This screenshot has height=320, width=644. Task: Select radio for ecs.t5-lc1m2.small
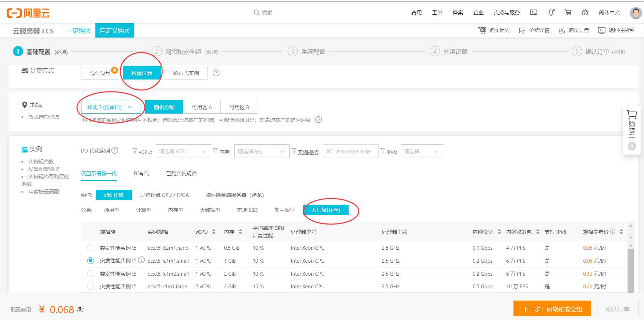coord(91,274)
